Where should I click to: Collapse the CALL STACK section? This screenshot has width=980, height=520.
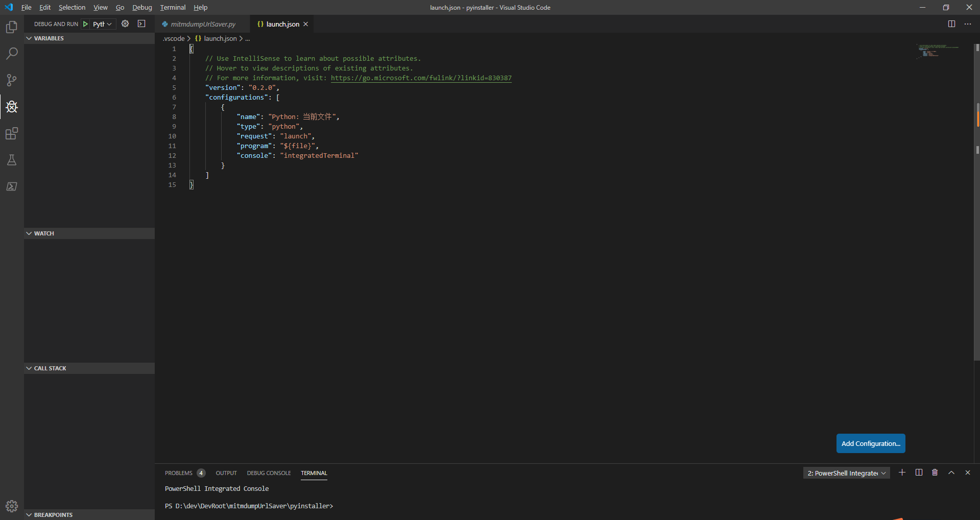50,368
